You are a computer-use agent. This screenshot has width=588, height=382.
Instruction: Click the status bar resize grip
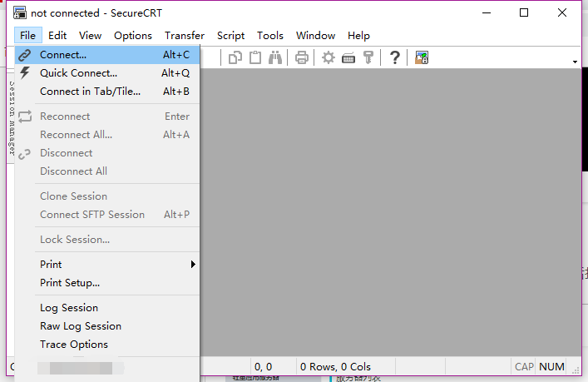click(x=576, y=370)
